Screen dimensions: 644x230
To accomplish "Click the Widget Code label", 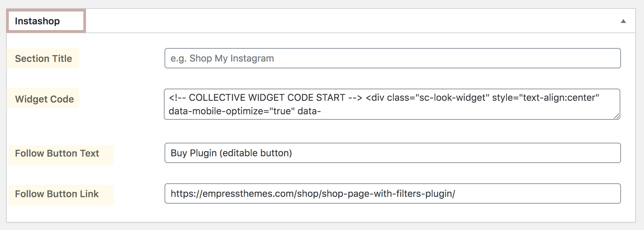I will pyautogui.click(x=44, y=99).
